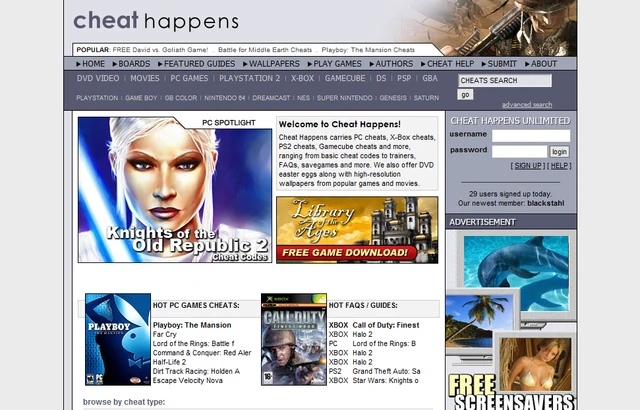This screenshot has width=640, height=410.
Task: Open the DREAMCAST platform link
Action: (271, 98)
